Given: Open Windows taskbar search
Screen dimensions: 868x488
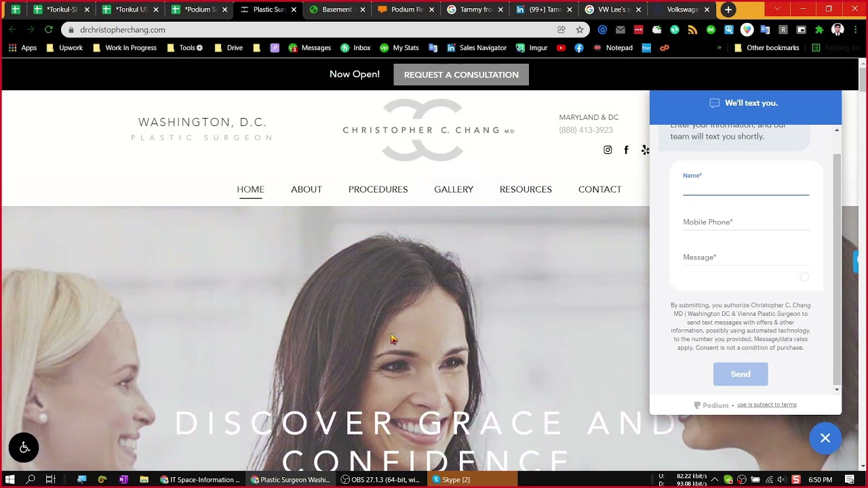Looking at the screenshot, I should click(x=31, y=479).
